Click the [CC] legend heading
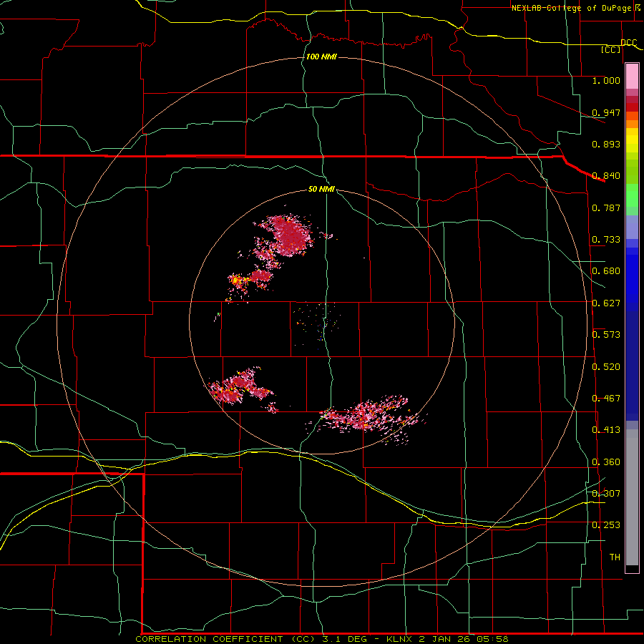Viewport: 644px width, 644px height. click(611, 49)
